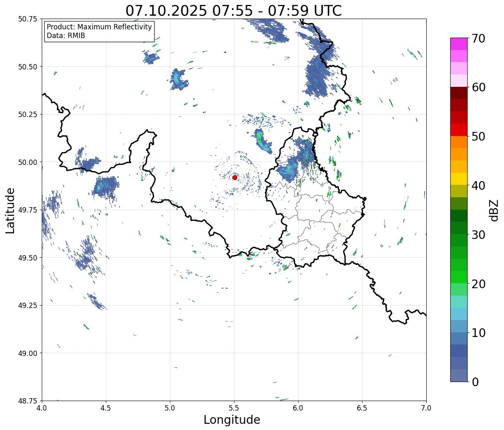Click the latitude tick label 49.00
The width and height of the screenshot is (504, 430).
pyautogui.click(x=28, y=353)
